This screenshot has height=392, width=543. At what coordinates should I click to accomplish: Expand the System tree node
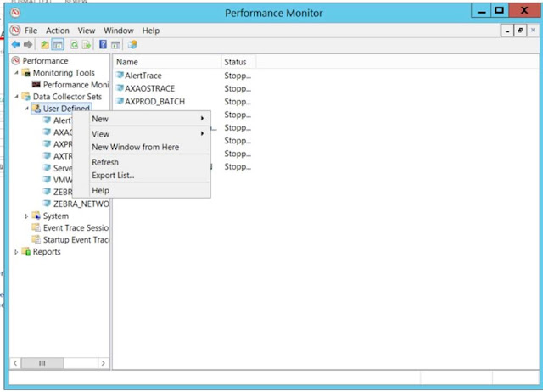tap(26, 216)
